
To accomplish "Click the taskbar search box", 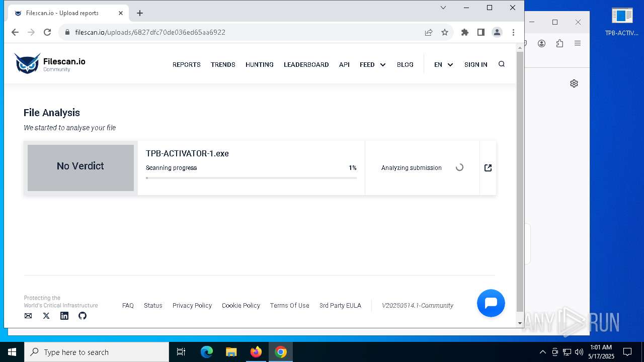I will [97, 352].
